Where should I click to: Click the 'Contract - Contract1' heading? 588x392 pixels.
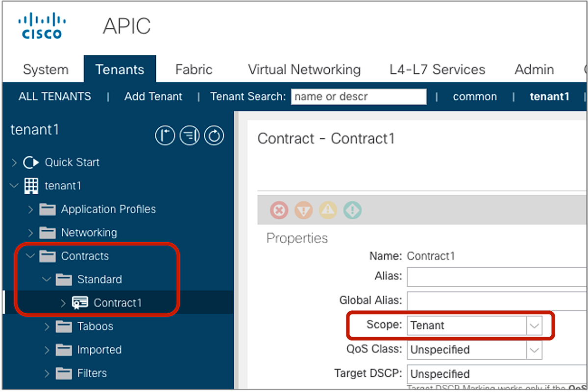point(326,138)
